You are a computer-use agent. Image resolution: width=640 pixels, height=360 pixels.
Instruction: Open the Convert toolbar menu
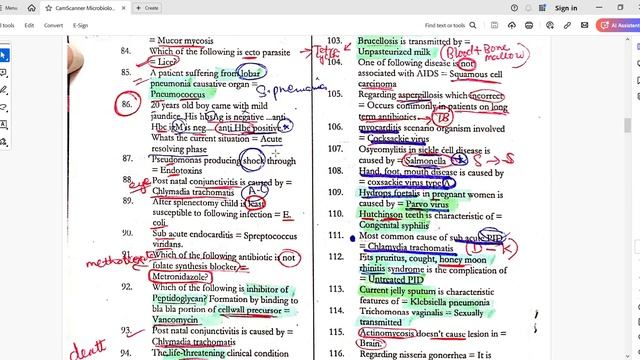pos(53,25)
